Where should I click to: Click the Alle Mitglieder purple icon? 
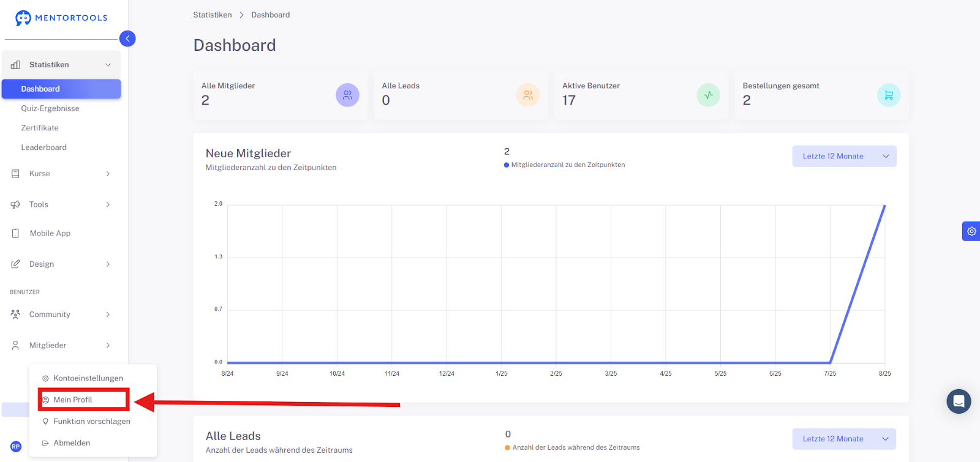347,95
